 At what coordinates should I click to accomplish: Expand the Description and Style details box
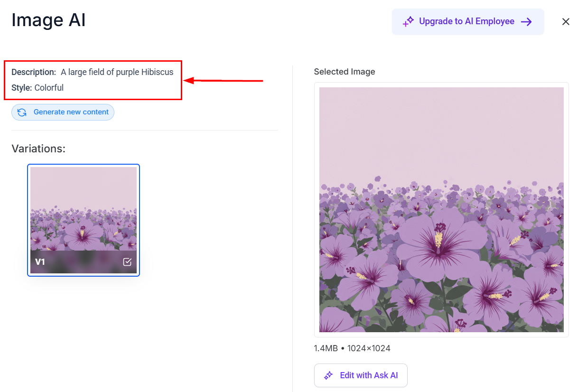pos(93,80)
